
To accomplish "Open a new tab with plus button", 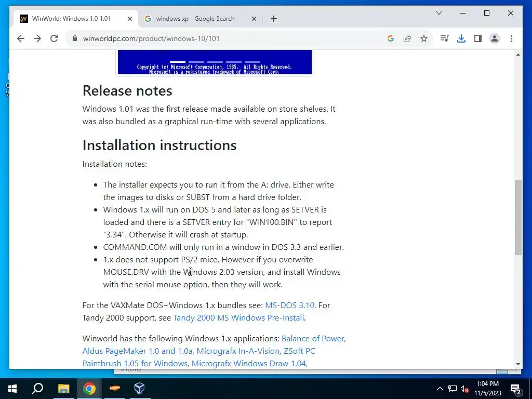I will coord(274,19).
